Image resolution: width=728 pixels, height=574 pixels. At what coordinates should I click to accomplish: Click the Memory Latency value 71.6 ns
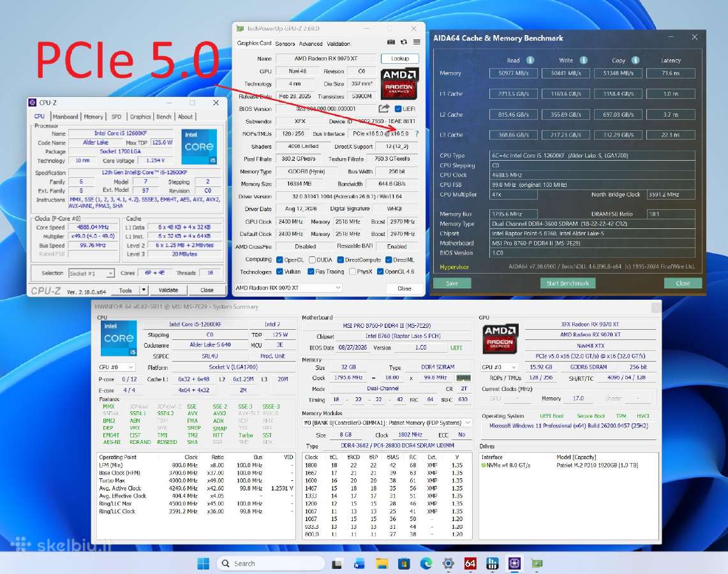tap(671, 73)
